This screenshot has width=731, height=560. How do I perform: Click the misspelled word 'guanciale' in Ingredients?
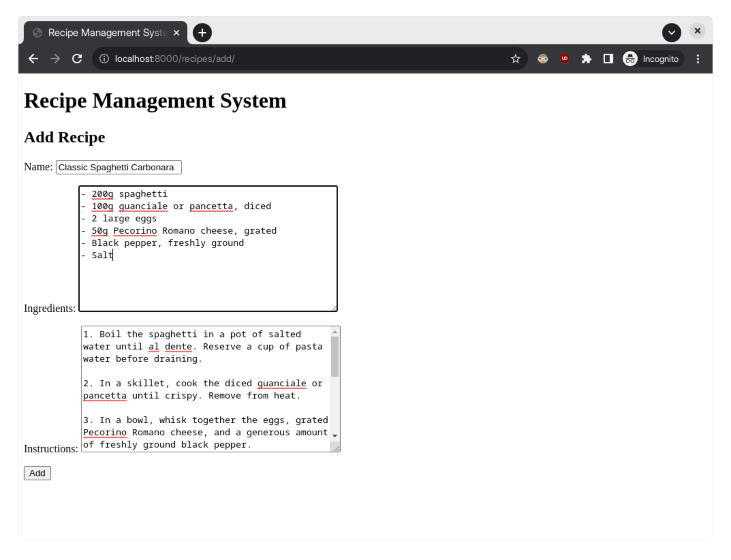pos(143,206)
